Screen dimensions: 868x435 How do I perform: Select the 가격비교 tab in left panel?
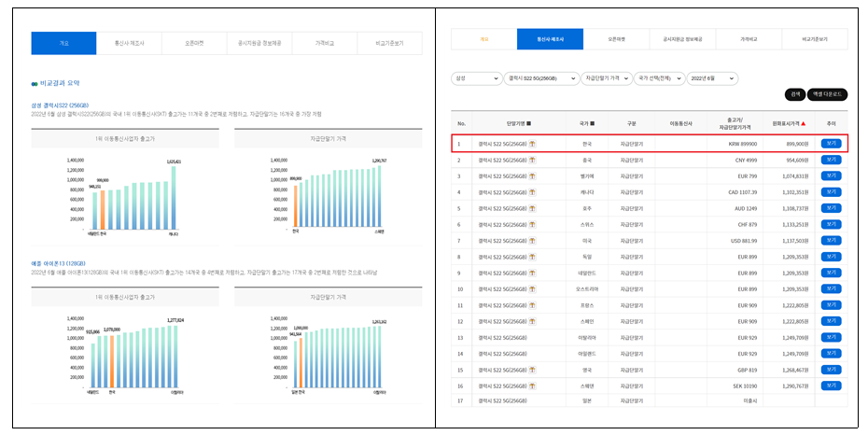[x=324, y=43]
